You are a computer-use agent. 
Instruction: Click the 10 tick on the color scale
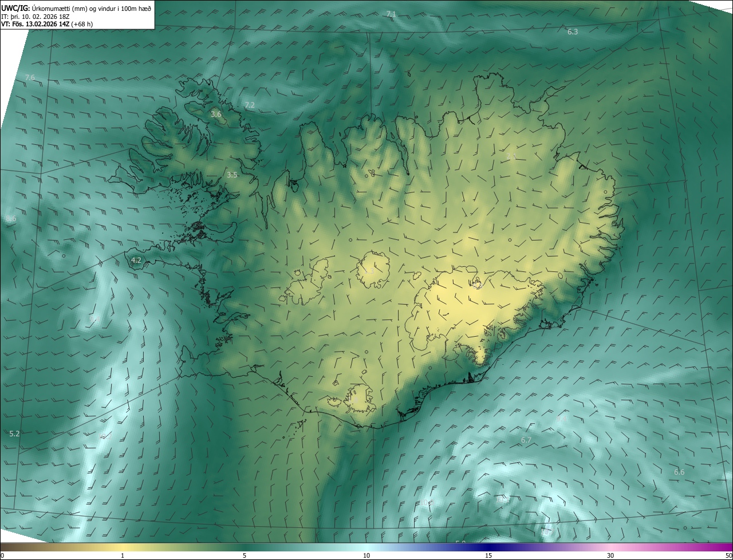[x=366, y=555]
